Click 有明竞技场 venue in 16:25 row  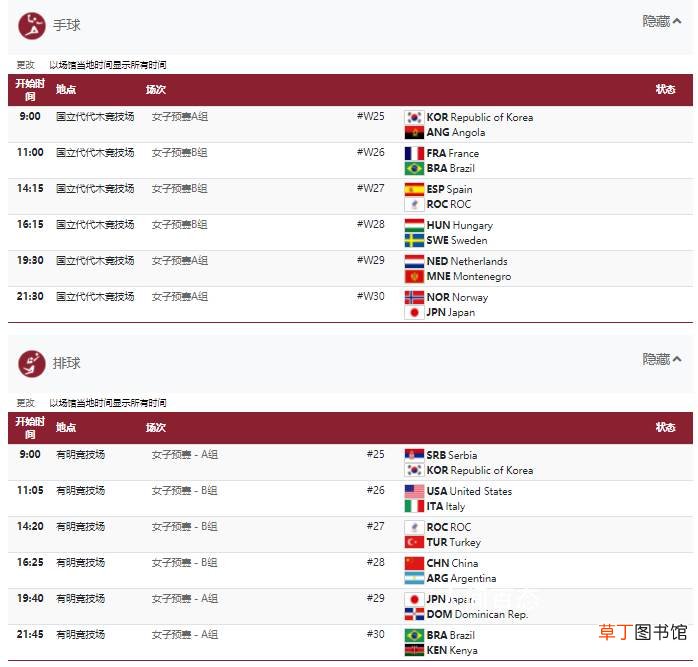coord(81,563)
